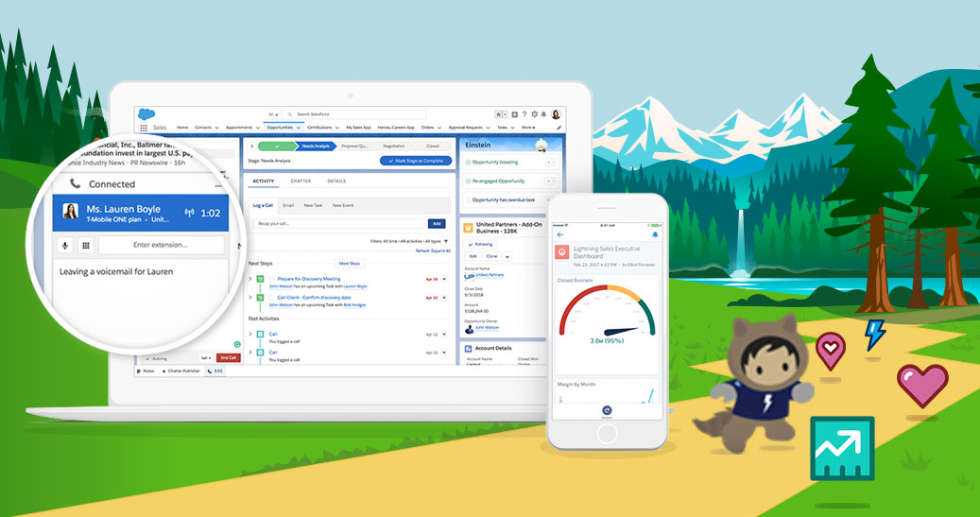Click the Favorites star icon

point(499,114)
